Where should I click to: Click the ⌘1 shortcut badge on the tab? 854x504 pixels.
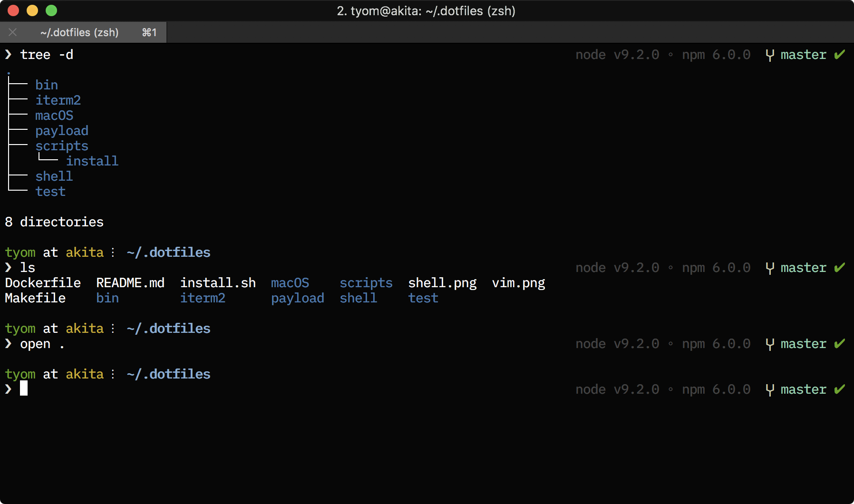click(x=150, y=32)
